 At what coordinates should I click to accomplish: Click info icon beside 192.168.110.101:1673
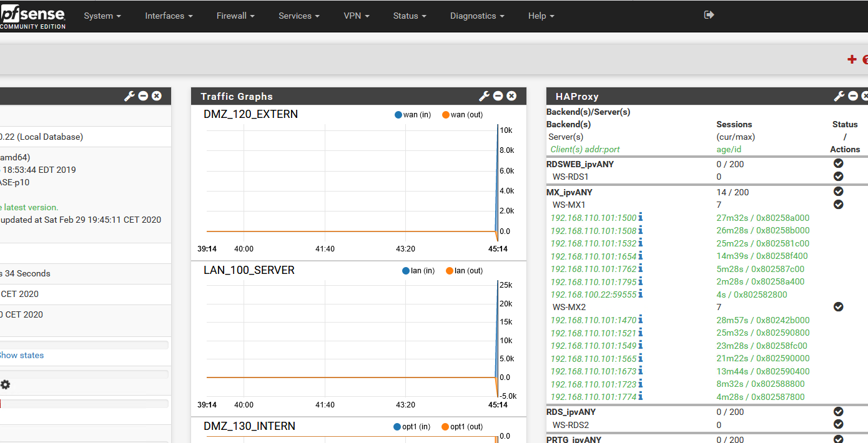click(640, 371)
